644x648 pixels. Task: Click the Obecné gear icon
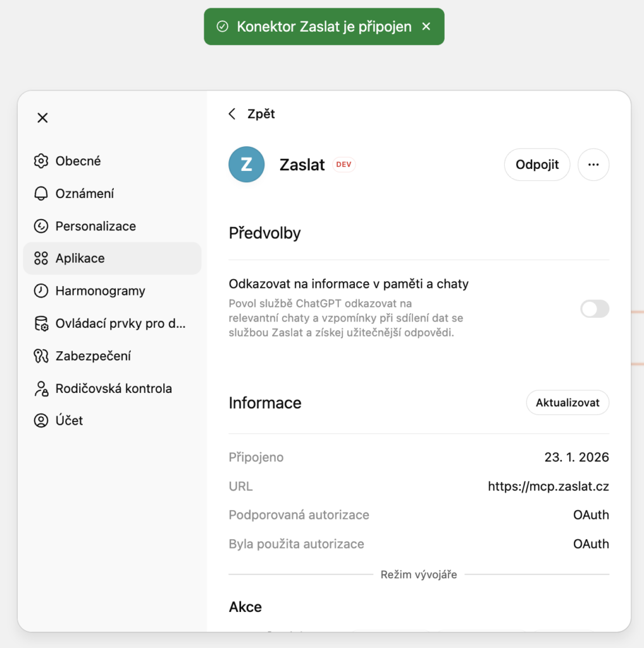point(41,161)
